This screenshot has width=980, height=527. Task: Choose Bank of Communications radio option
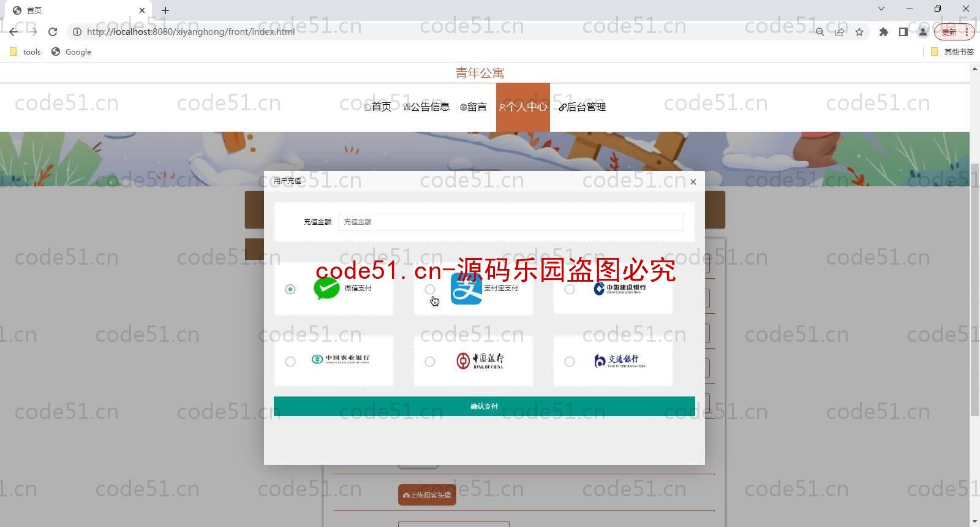pos(570,362)
